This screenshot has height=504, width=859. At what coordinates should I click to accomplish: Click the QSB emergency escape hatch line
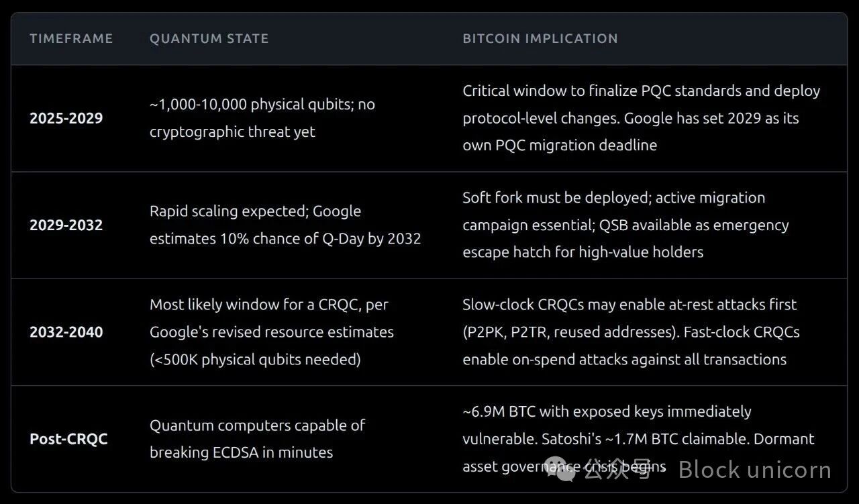point(625,225)
